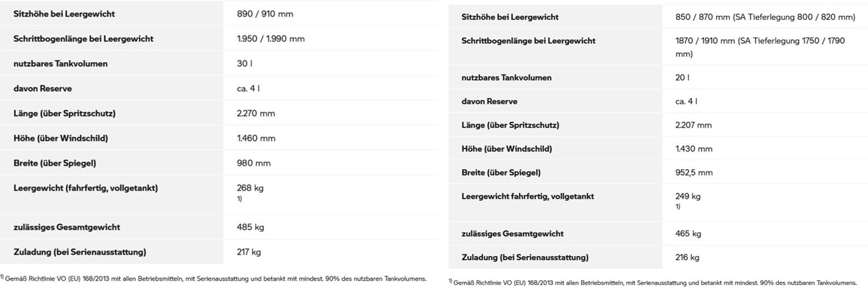Click the footnote marker under '268 kg'
Screen dimensions: 868x295
click(x=240, y=199)
